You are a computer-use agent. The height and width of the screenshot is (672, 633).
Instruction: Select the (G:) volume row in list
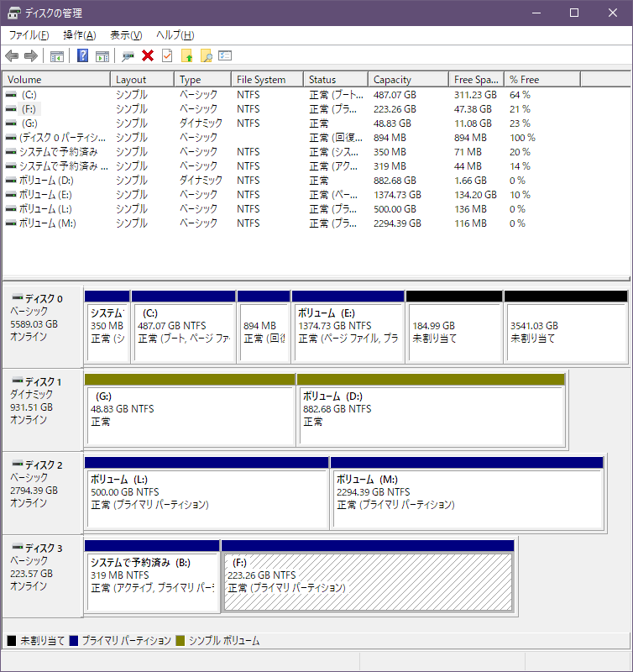click(291, 123)
